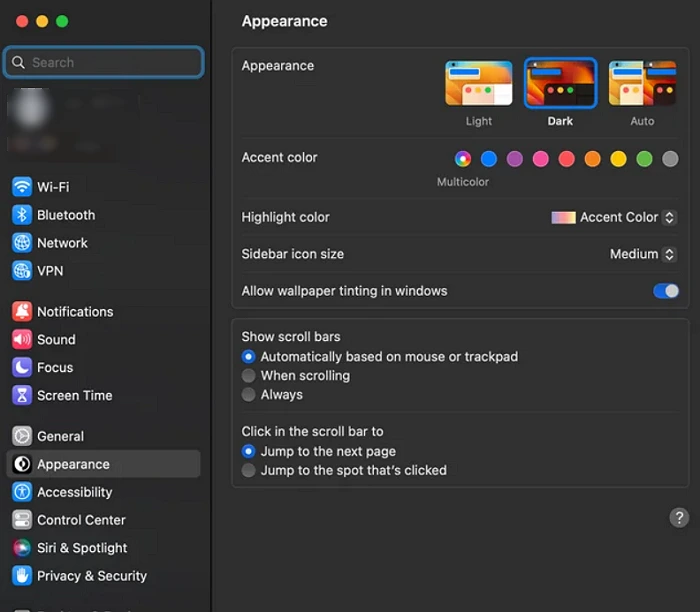This screenshot has width=700, height=612.
Task: Minimize the window with the yellow button
Action: pyautogui.click(x=42, y=21)
